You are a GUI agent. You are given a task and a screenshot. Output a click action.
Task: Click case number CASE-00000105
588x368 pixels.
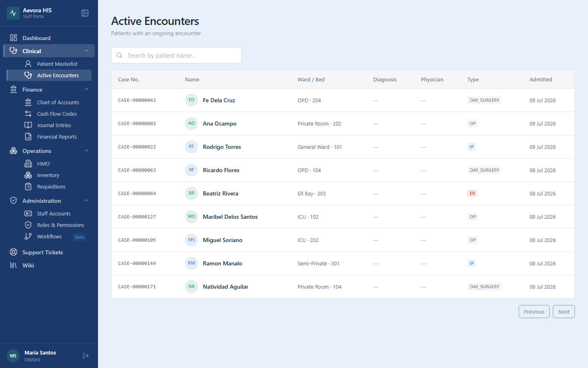coord(137,240)
